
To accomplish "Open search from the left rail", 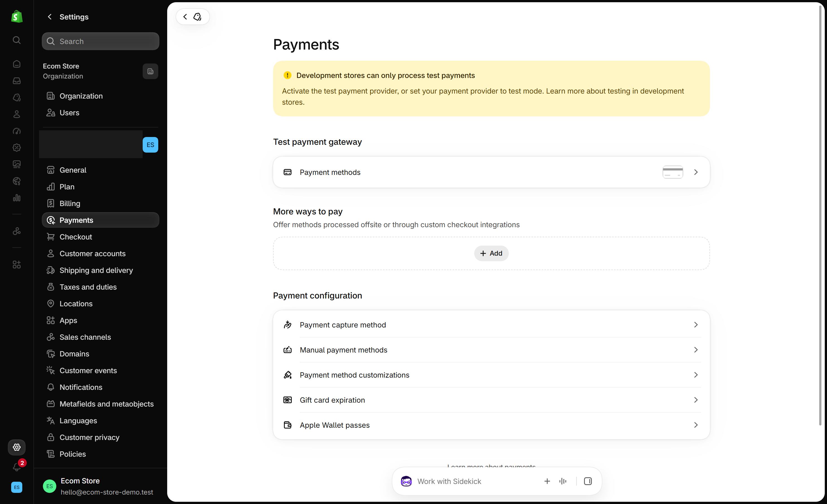I will coord(17,40).
